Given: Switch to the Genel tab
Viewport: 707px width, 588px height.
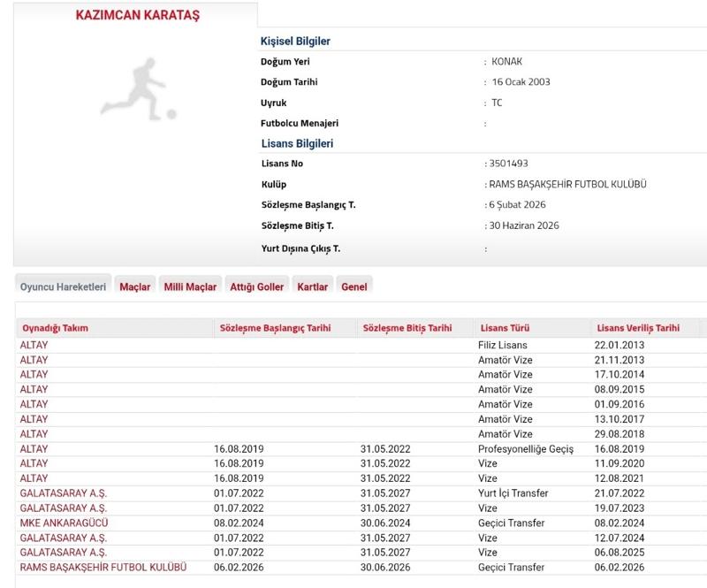Looking at the screenshot, I should point(354,286).
